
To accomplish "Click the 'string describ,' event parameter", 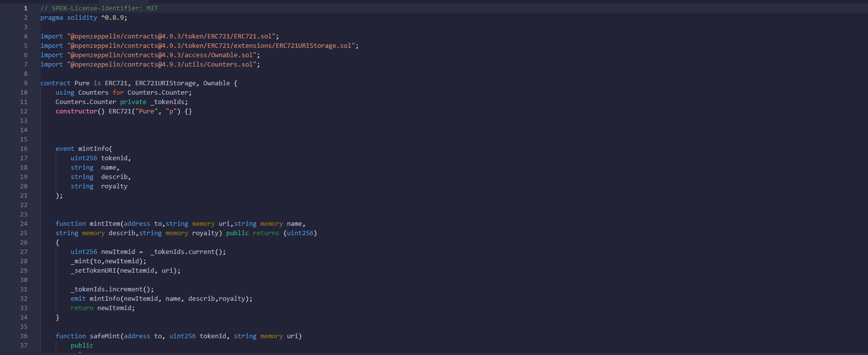I will click(100, 177).
